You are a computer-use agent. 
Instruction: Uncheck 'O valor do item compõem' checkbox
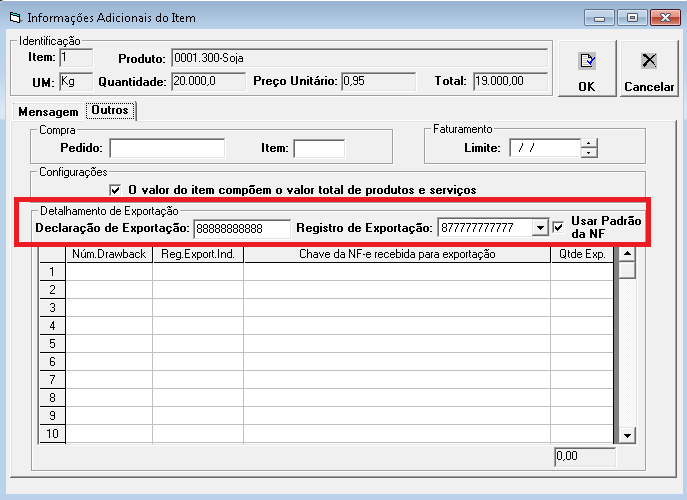115,189
